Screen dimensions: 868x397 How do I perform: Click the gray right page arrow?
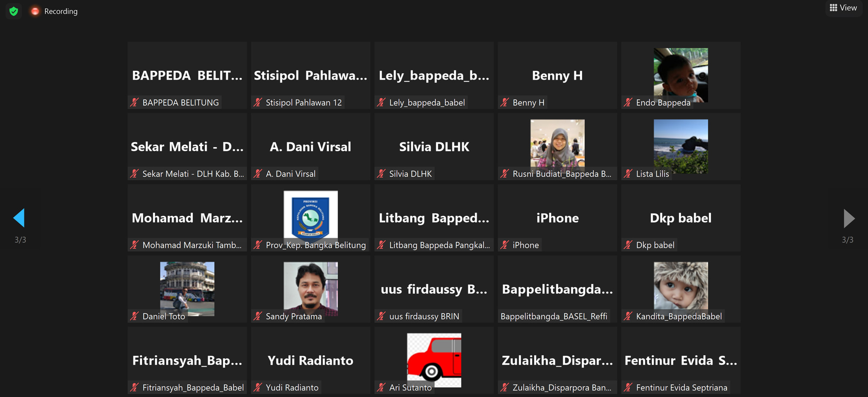click(x=849, y=218)
